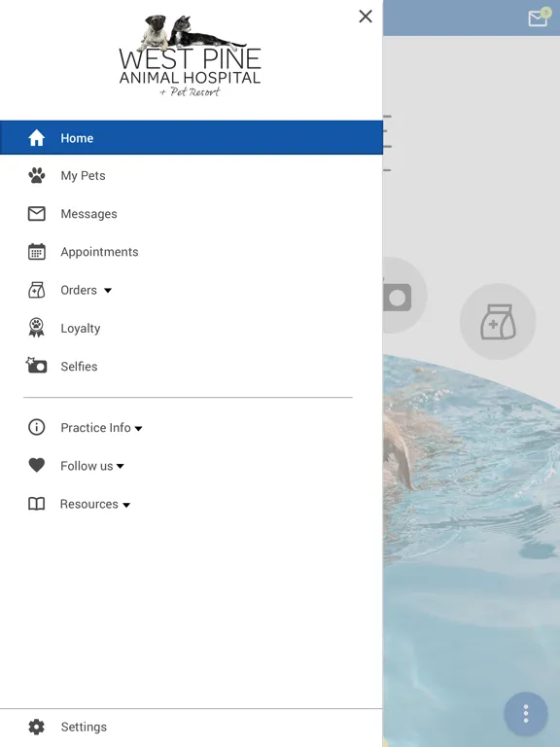Open the My Pets menu entry
Image resolution: width=560 pixels, height=747 pixels.
[x=83, y=176]
